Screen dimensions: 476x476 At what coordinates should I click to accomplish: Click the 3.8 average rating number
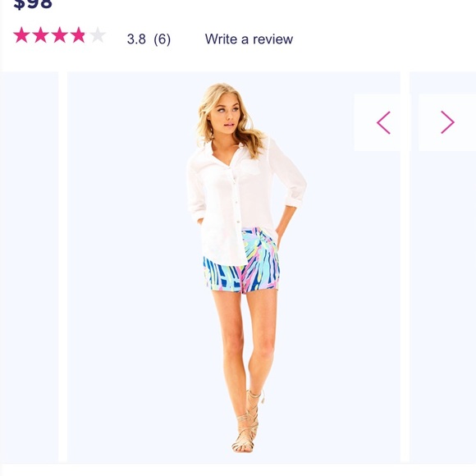[x=136, y=39]
